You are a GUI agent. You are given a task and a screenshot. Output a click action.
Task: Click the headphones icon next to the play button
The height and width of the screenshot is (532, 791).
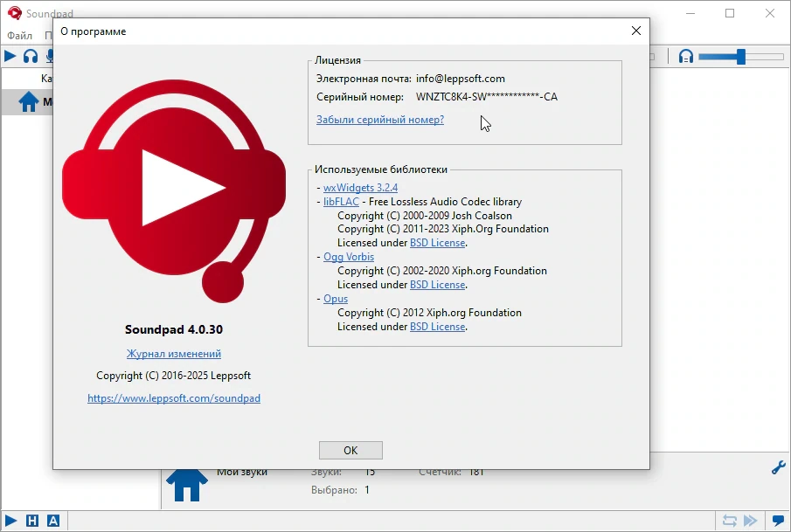pyautogui.click(x=31, y=56)
